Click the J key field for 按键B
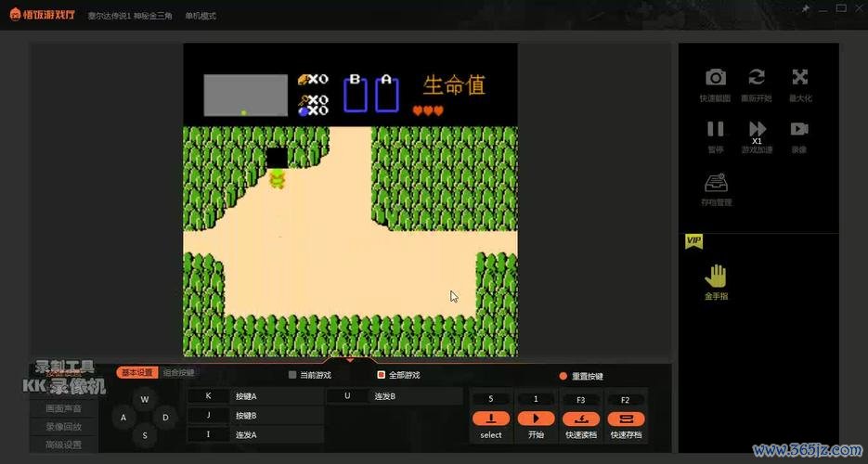The height and width of the screenshot is (464, 868). tap(208, 416)
